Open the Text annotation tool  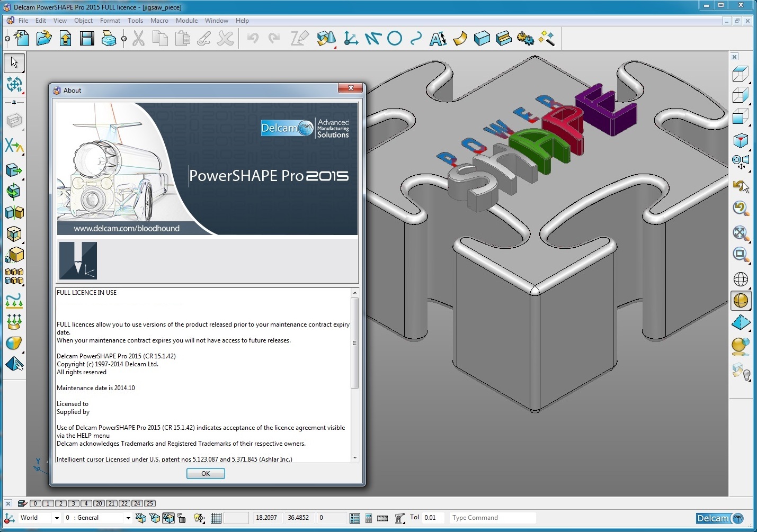point(438,38)
